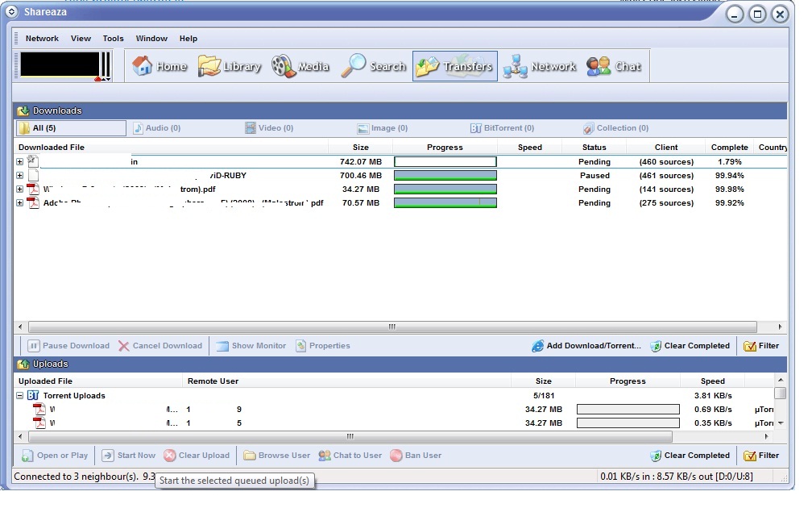This screenshot has height=508, width=812.
Task: Sort downloads by Client column
Action: (x=666, y=148)
